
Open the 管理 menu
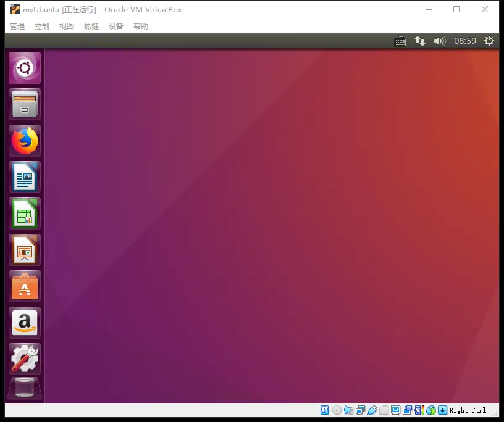[x=17, y=26]
